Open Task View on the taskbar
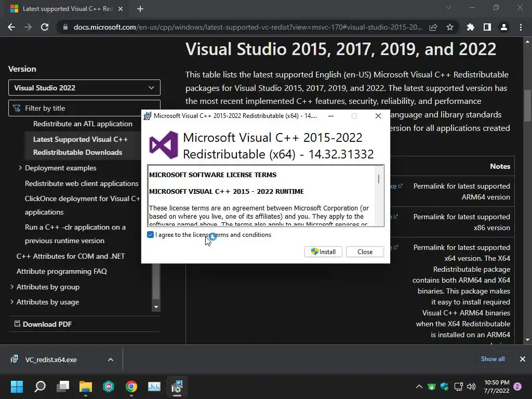The height and width of the screenshot is (399, 532). point(63,387)
